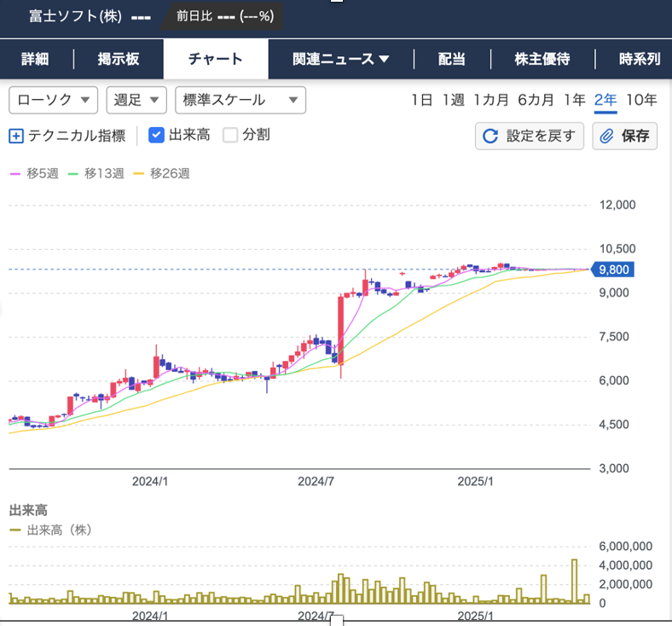Screen dimensions: 672x626
Task: Select the 10年 time range
Action: [x=641, y=100]
